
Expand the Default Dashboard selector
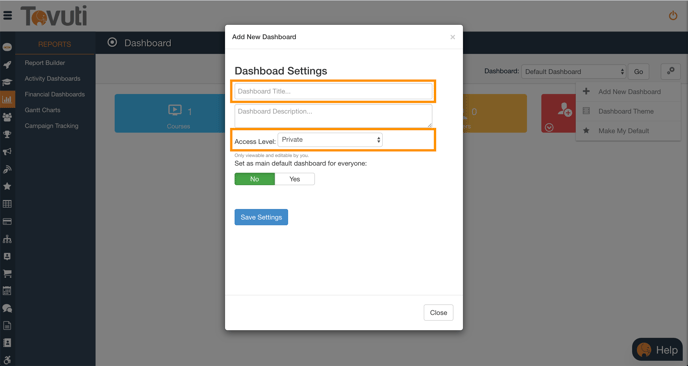[574, 72]
